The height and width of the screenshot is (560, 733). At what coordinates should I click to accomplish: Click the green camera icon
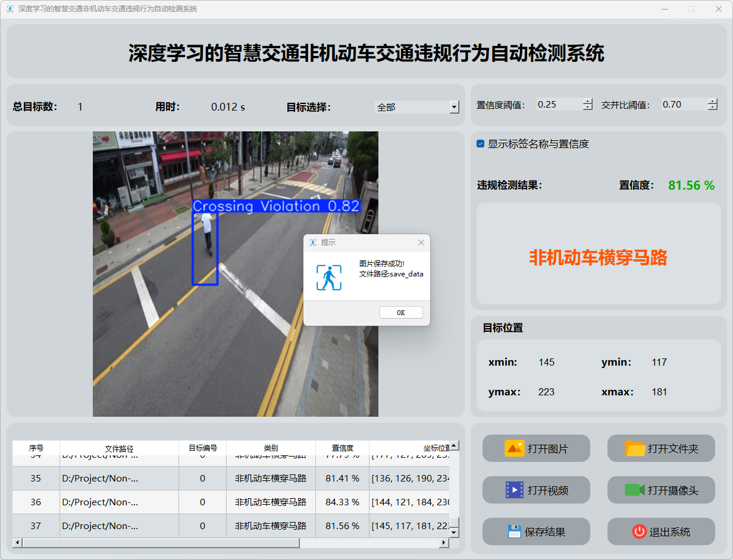click(x=635, y=490)
